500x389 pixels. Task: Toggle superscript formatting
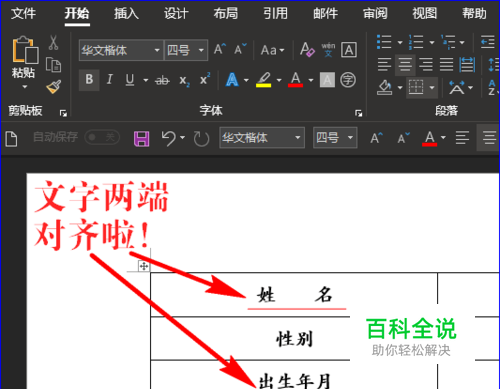[x=205, y=79]
